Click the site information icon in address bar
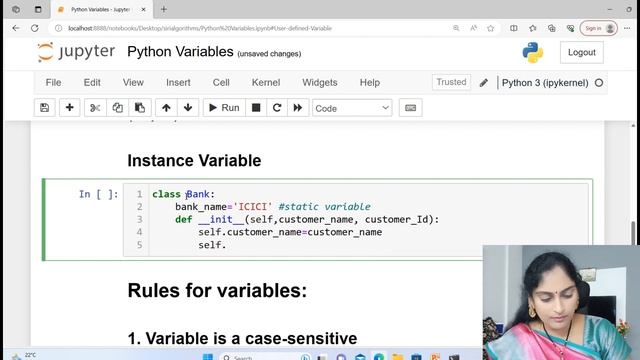640x360 pixels. point(58,28)
